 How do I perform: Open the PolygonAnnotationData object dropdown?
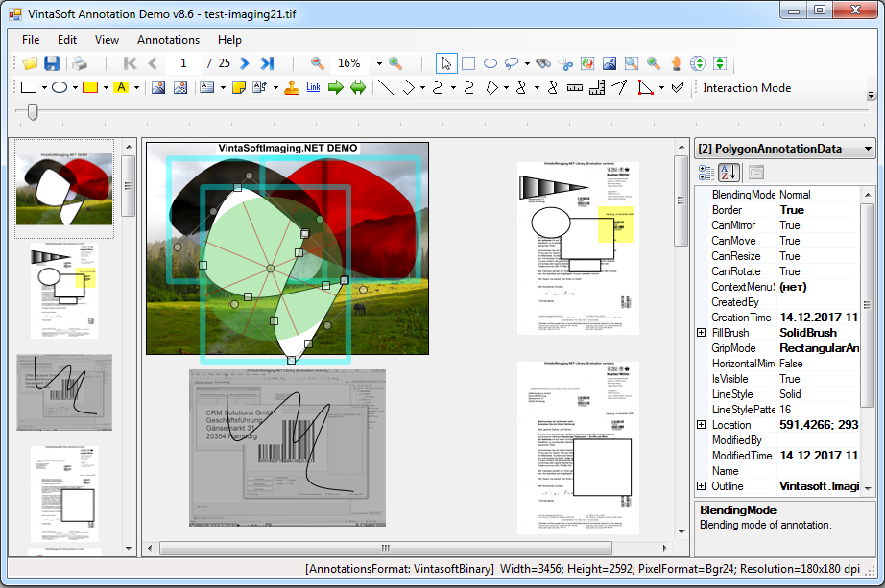click(x=868, y=149)
